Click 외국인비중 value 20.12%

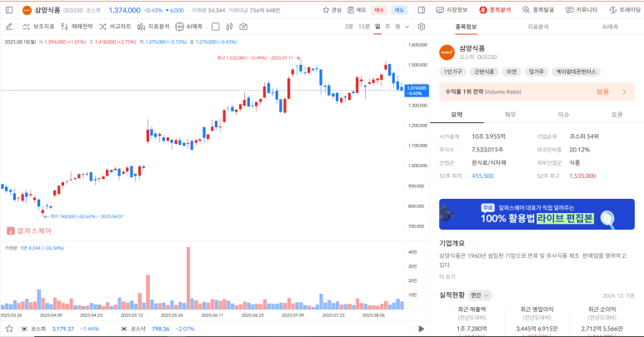point(580,150)
